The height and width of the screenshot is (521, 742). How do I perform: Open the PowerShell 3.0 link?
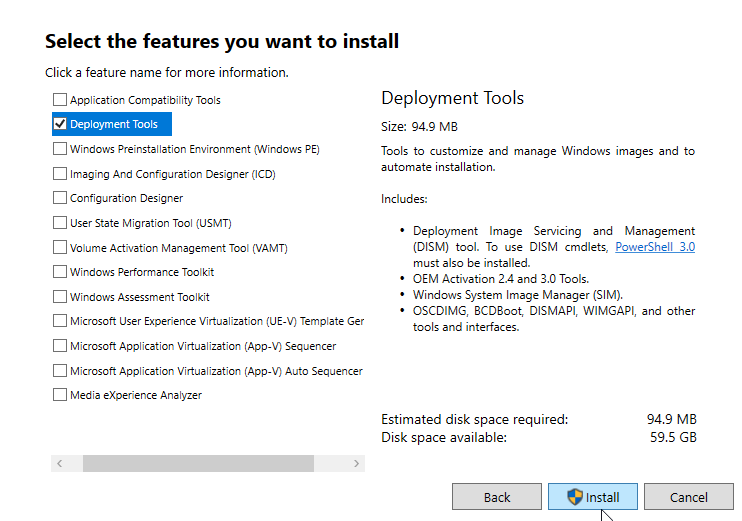click(x=655, y=247)
